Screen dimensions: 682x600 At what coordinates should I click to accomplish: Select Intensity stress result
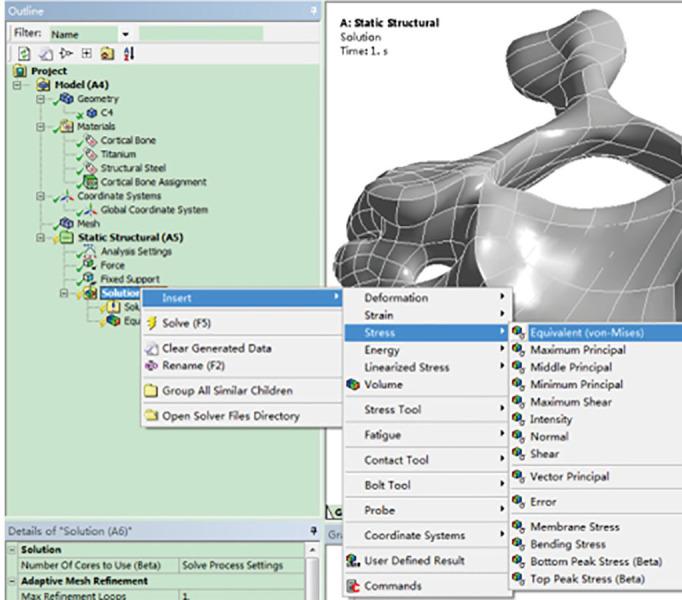597,419
